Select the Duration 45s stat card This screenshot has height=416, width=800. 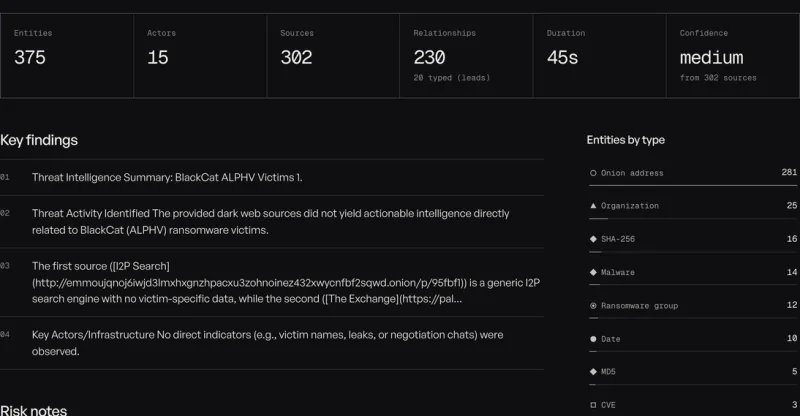599,56
